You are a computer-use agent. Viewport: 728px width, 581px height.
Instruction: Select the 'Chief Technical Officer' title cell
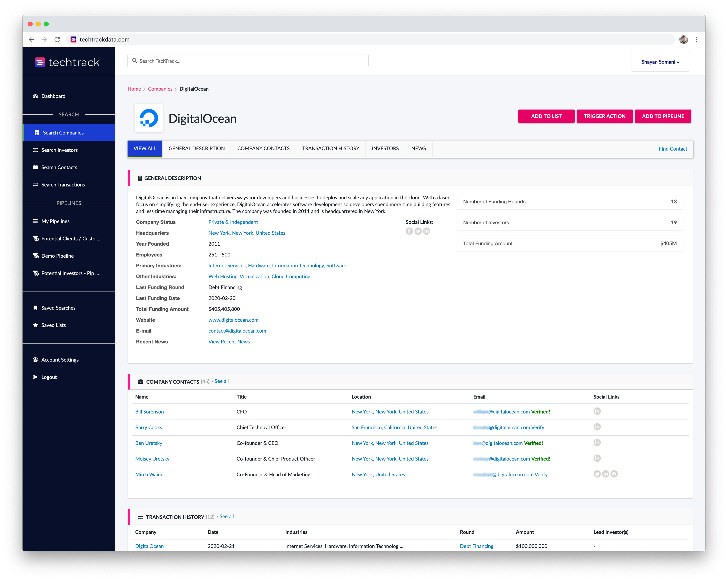coord(261,428)
